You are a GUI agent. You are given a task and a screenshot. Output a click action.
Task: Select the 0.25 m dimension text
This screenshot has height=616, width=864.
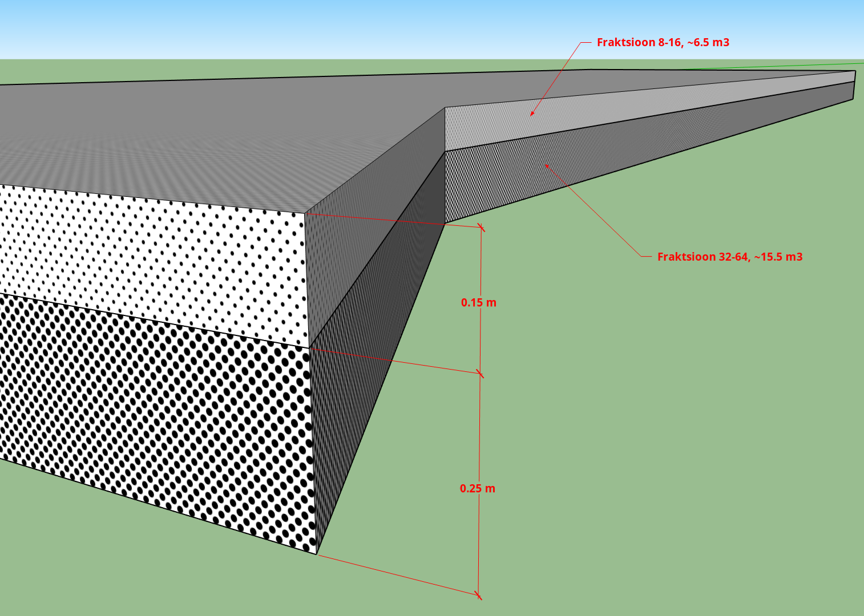pyautogui.click(x=477, y=489)
